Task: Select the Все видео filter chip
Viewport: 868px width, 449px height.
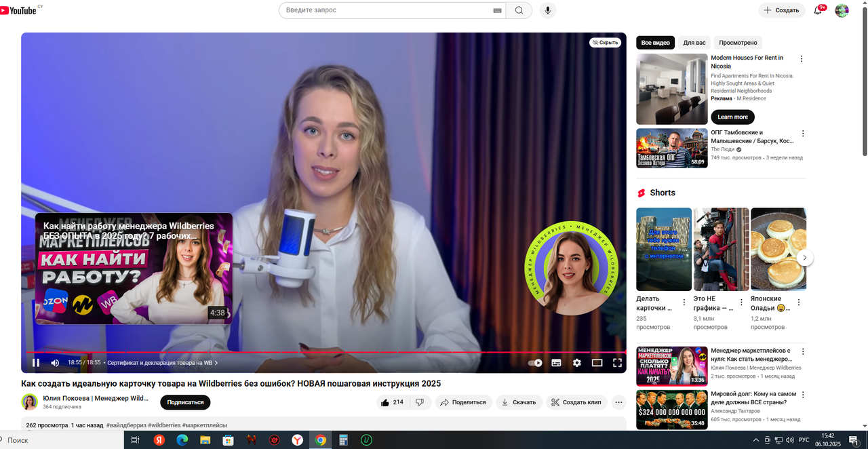Action: 655,43
